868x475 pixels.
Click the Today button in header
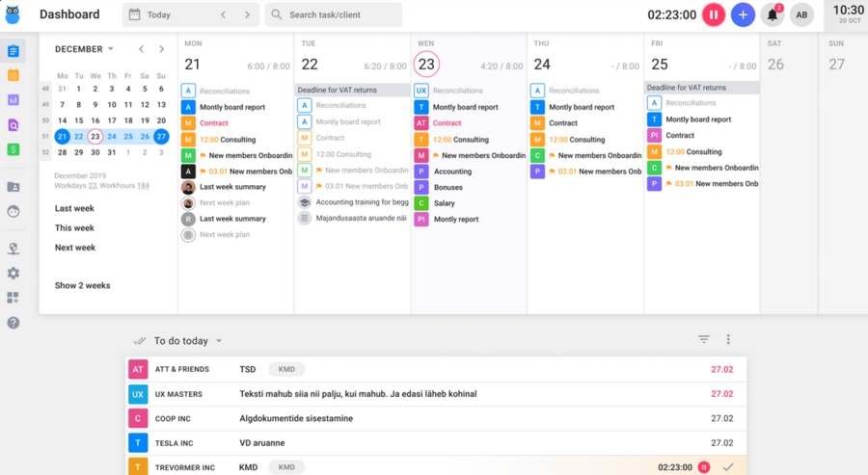pos(159,14)
